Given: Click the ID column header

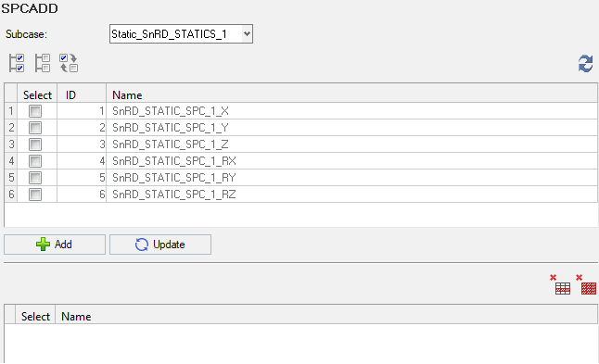Looking at the screenshot, I should click(x=82, y=94).
